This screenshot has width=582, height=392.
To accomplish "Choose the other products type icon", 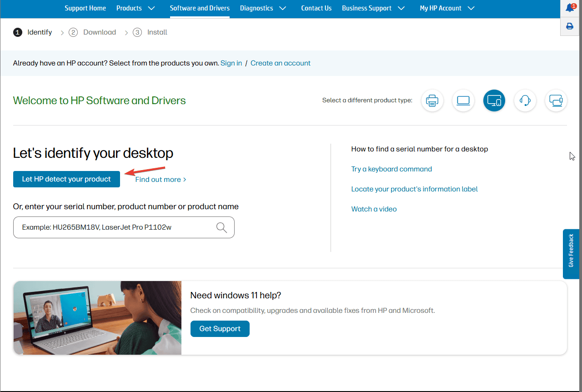I will coord(556,101).
